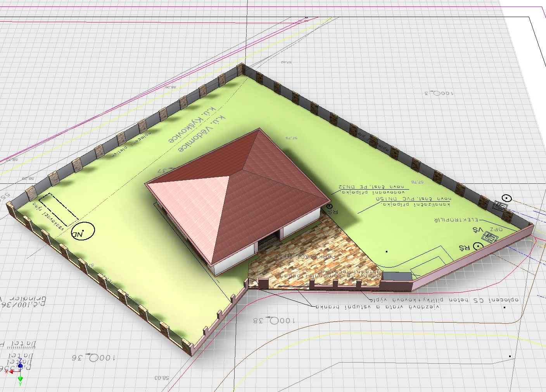The height and width of the screenshot is (392, 546).
Task: Click the 58.03 elevation value
Action: (162, 377)
